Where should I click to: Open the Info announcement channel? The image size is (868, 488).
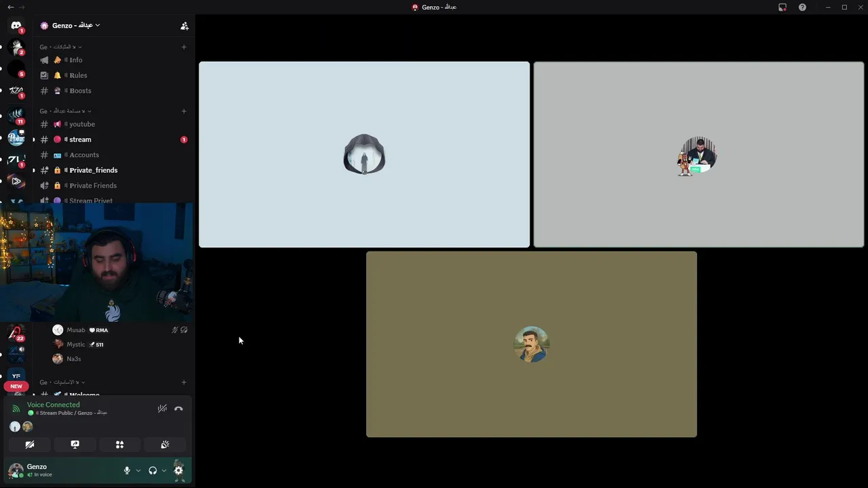click(x=113, y=60)
